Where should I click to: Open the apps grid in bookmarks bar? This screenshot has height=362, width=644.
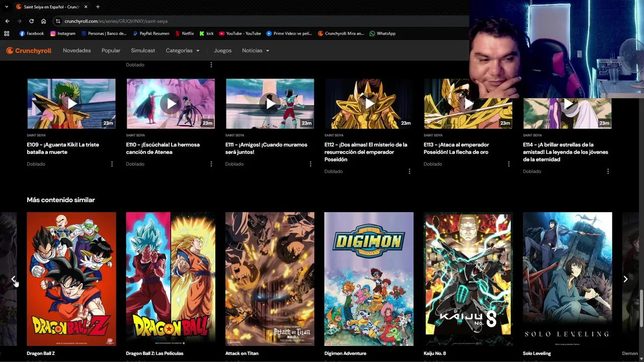coord(7,34)
